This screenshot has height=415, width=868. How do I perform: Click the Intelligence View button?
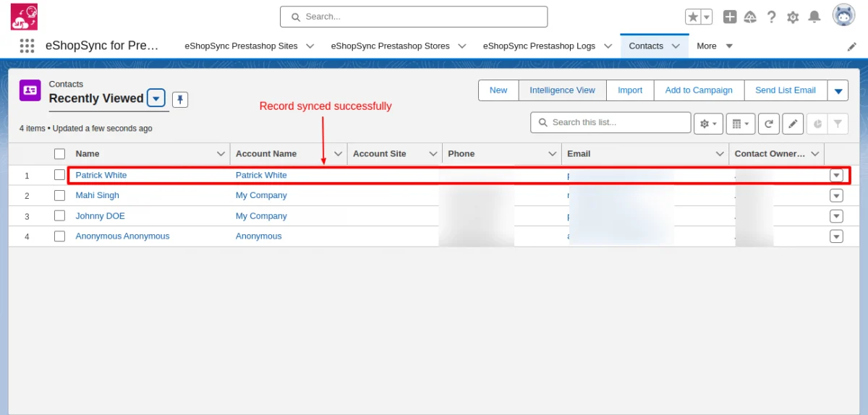click(x=562, y=90)
